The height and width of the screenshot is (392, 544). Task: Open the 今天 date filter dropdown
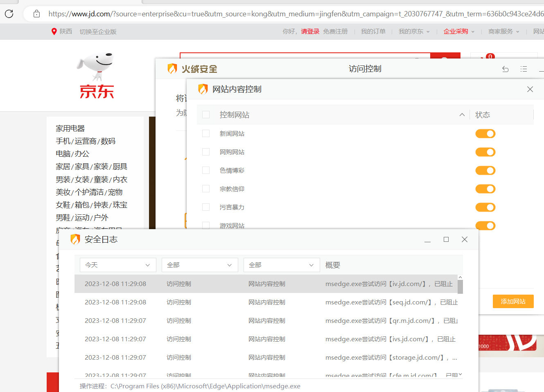pos(118,265)
